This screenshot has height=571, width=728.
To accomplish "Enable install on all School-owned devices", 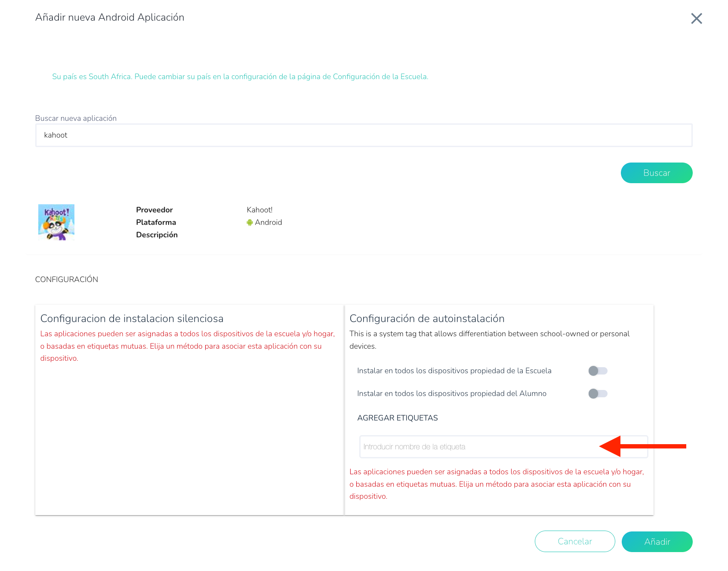I will coord(598,371).
